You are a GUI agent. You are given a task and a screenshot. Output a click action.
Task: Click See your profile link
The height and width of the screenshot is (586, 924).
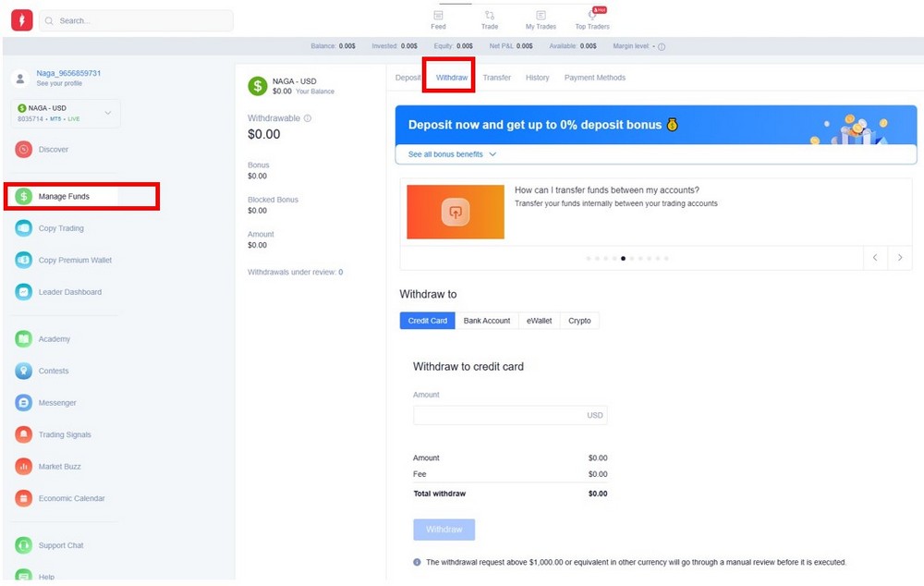(59, 84)
